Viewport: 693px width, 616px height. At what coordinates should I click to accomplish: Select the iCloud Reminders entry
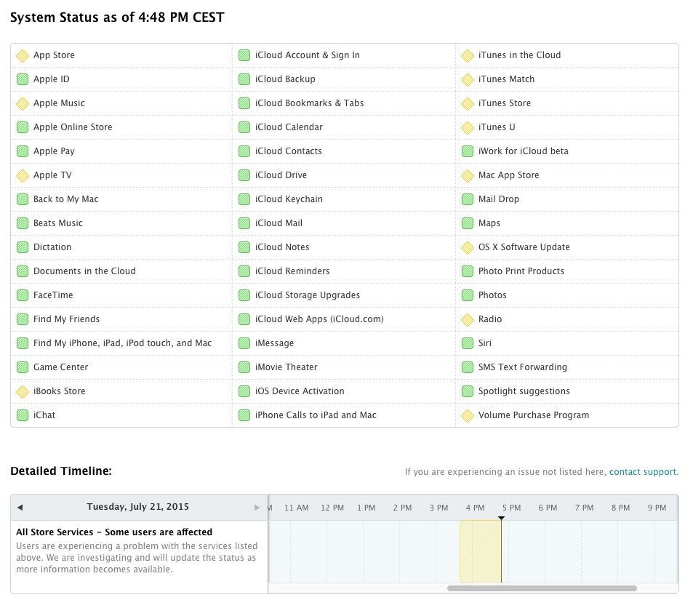pyautogui.click(x=344, y=271)
